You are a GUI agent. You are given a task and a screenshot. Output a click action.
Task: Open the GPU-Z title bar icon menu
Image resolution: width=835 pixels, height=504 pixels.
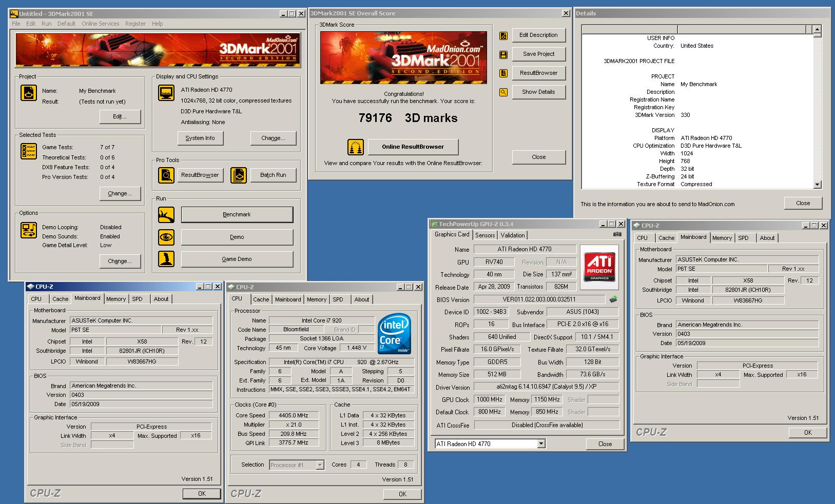[x=434, y=224]
